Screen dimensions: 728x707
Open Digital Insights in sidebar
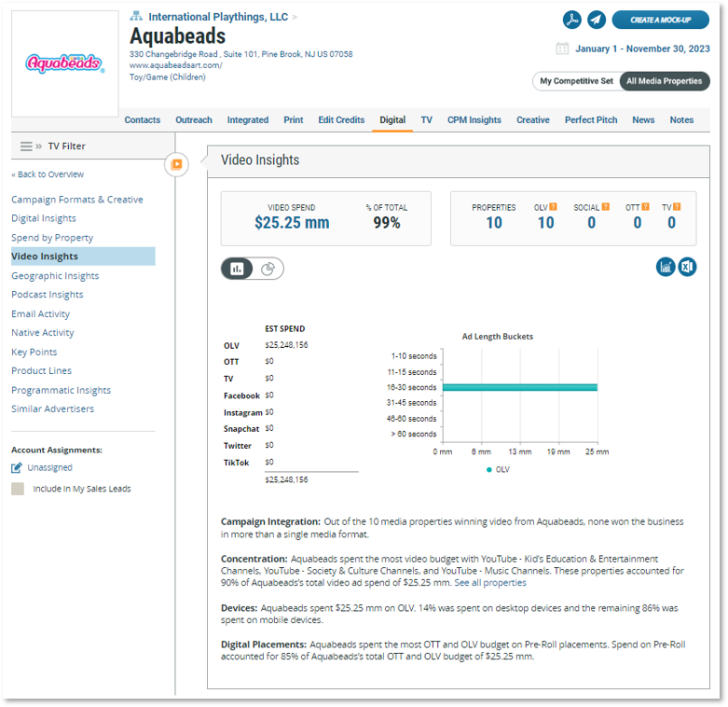pyautogui.click(x=44, y=218)
